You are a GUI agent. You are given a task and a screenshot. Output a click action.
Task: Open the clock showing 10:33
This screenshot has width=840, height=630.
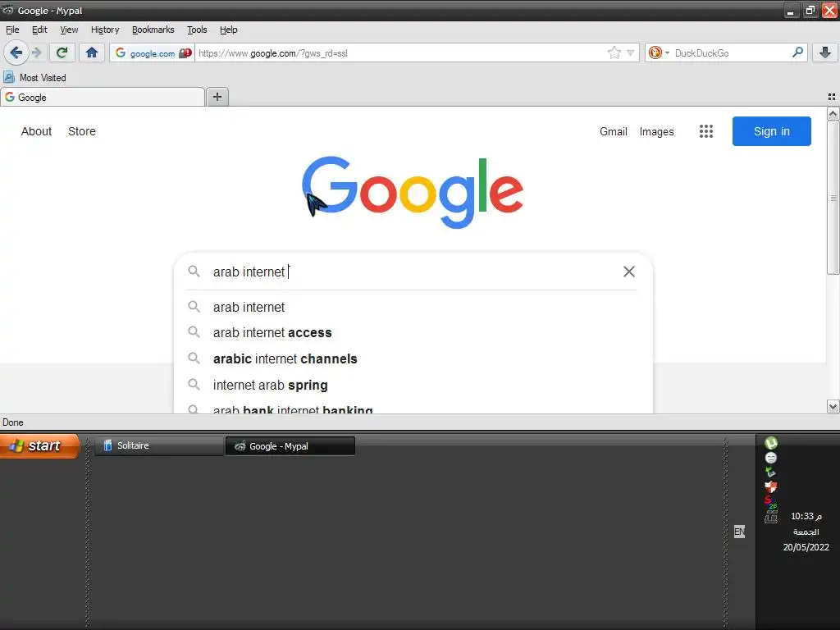pos(806,516)
